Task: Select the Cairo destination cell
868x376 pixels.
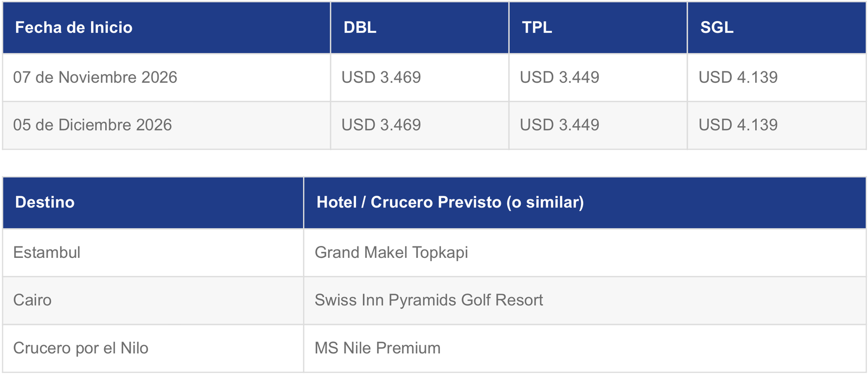Action: point(153,300)
